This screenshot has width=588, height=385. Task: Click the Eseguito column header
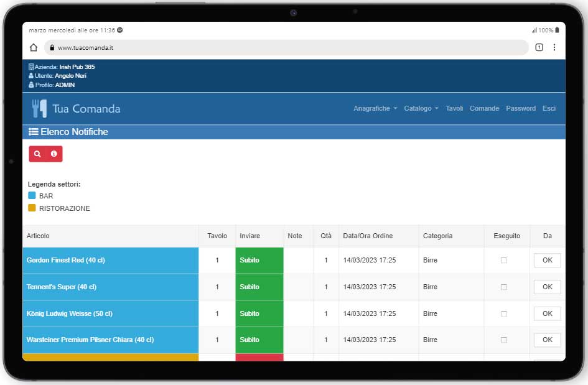(x=506, y=236)
